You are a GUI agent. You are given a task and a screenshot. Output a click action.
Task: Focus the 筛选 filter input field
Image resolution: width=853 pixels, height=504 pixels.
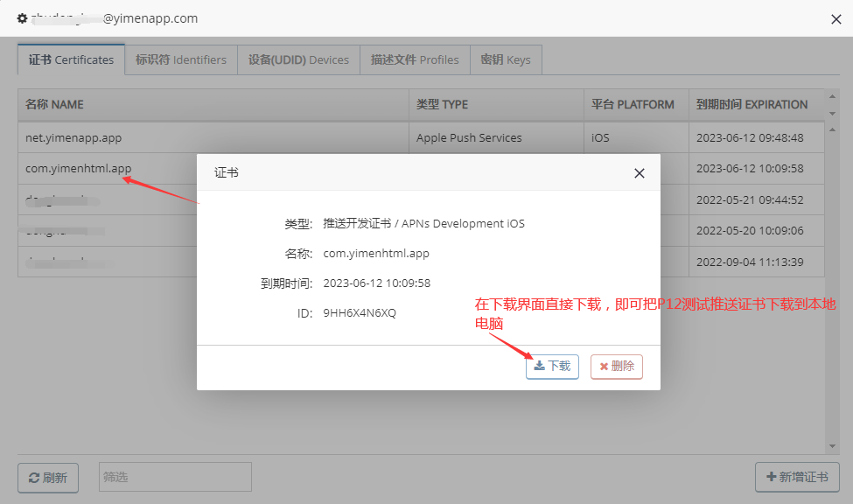pos(175,478)
